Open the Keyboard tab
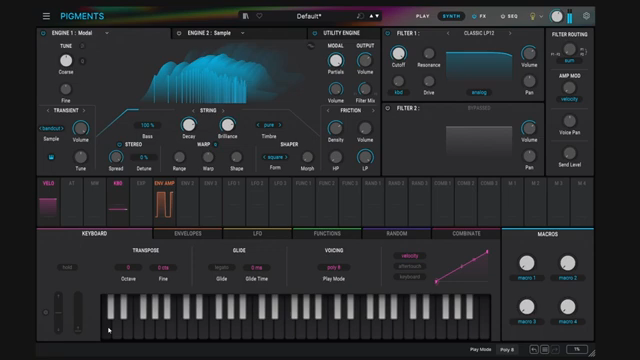 click(x=94, y=233)
